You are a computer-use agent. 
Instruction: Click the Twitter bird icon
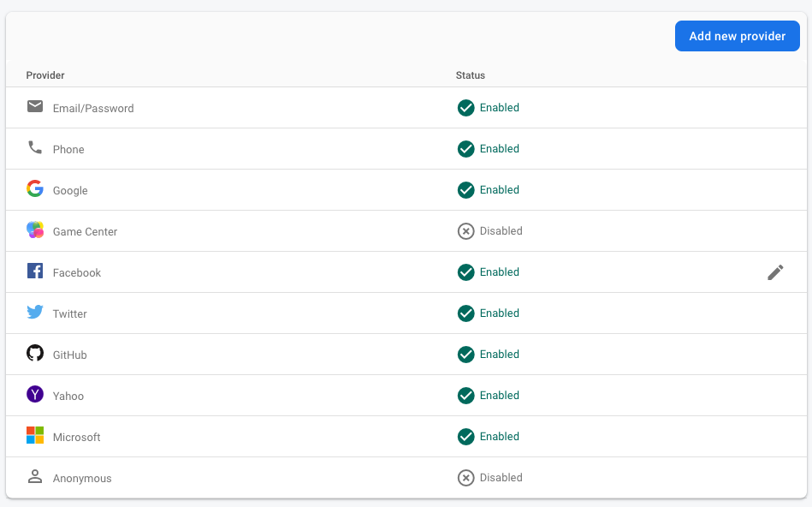[x=35, y=313]
